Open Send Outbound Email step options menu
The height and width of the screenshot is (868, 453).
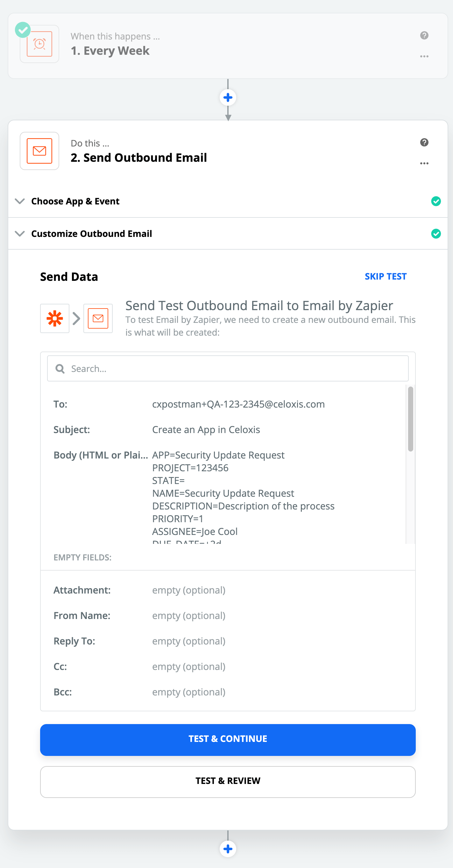coord(424,163)
